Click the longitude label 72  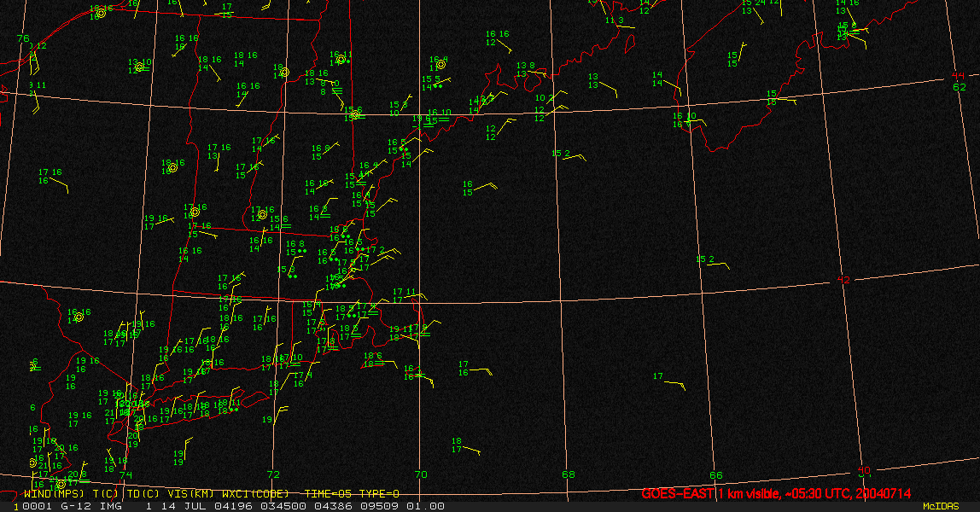point(273,474)
